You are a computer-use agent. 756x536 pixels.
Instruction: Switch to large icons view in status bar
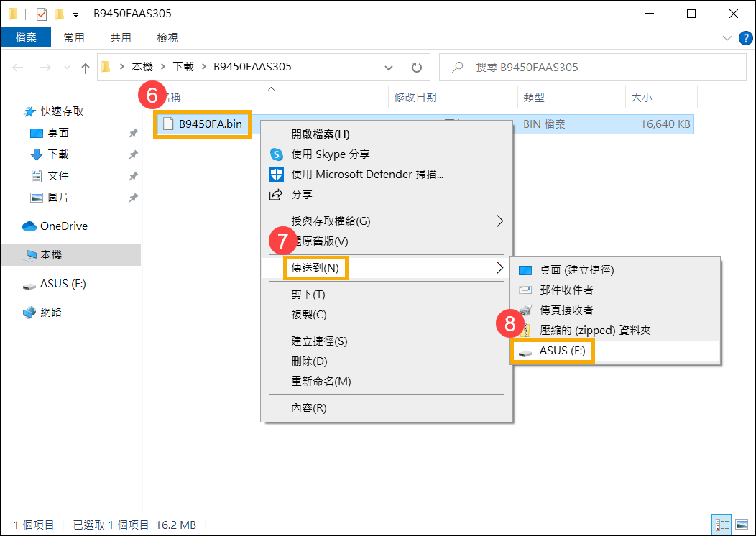pyautogui.click(x=742, y=525)
